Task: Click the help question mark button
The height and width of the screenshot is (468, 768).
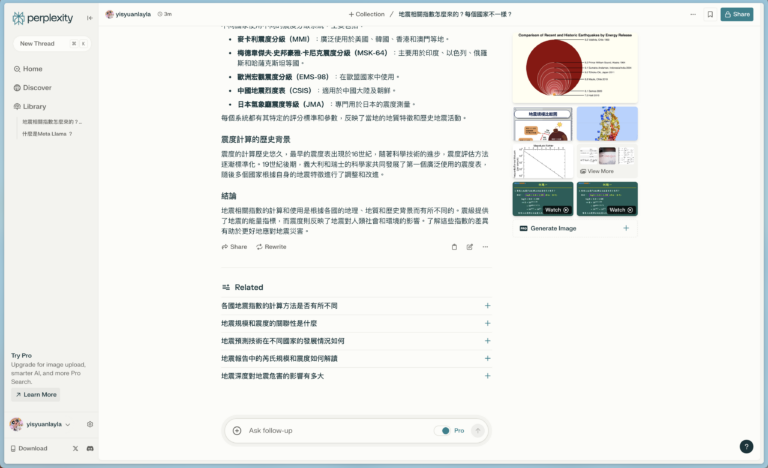Action: 746,447
